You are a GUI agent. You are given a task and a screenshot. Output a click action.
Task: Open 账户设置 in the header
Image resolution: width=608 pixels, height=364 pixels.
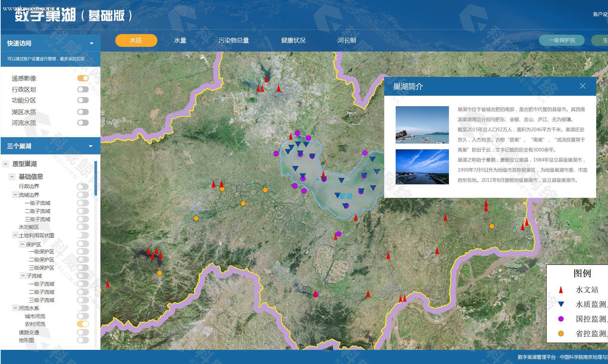[600, 14]
